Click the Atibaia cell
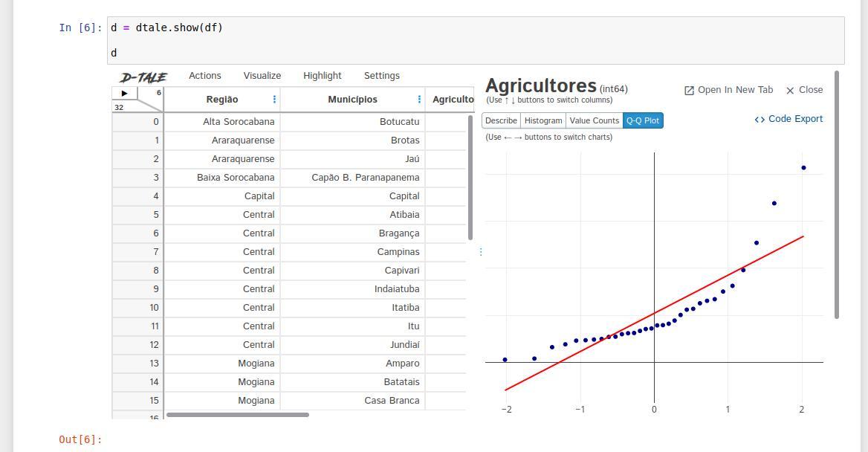This screenshot has height=452, width=868. [x=352, y=214]
